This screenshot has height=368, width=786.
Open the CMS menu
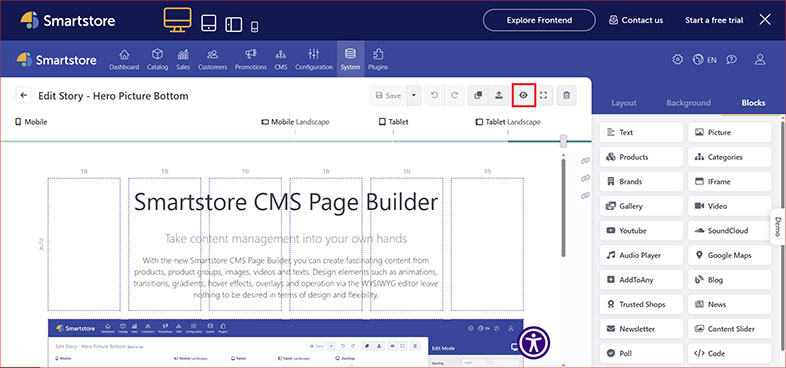[x=280, y=60]
